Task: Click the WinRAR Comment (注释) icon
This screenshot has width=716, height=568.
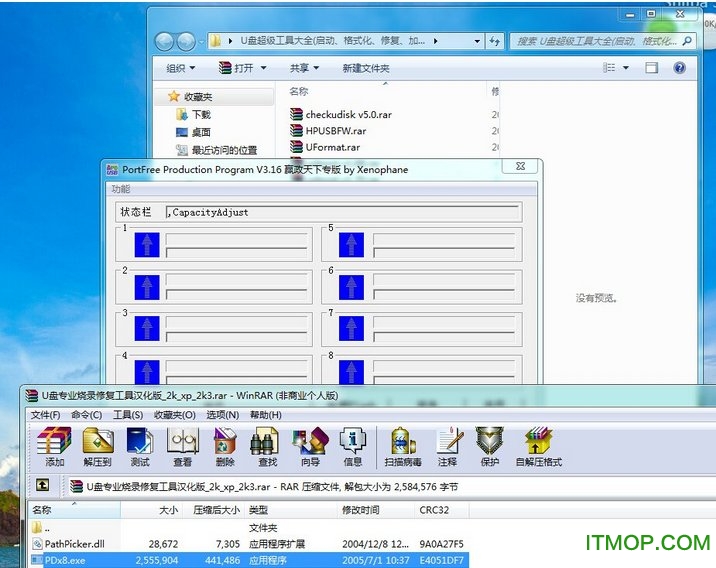Action: coord(448,447)
